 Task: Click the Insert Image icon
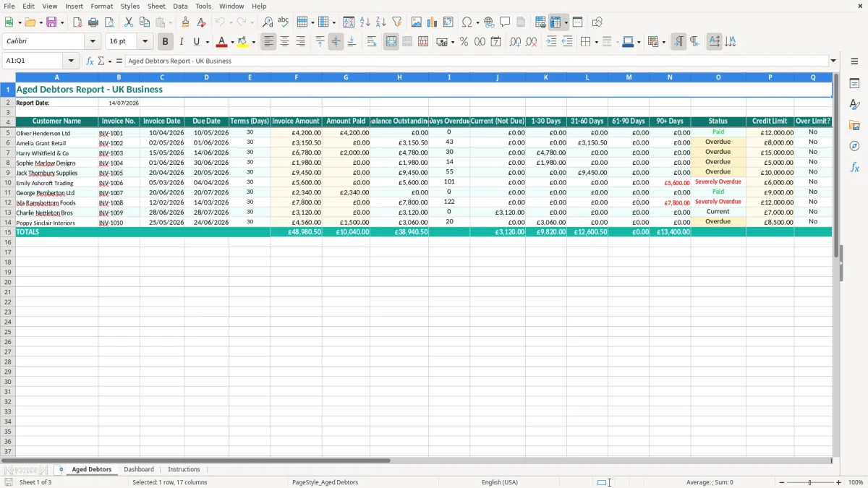coord(416,22)
